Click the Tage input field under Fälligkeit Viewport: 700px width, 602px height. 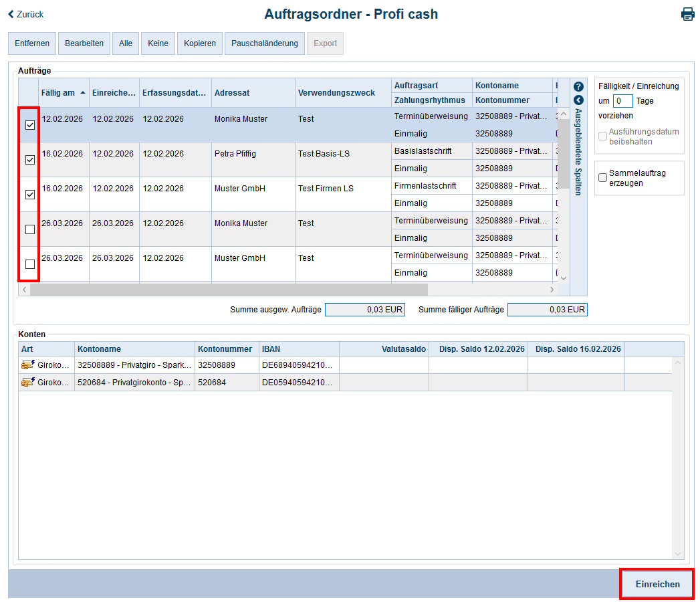(624, 100)
